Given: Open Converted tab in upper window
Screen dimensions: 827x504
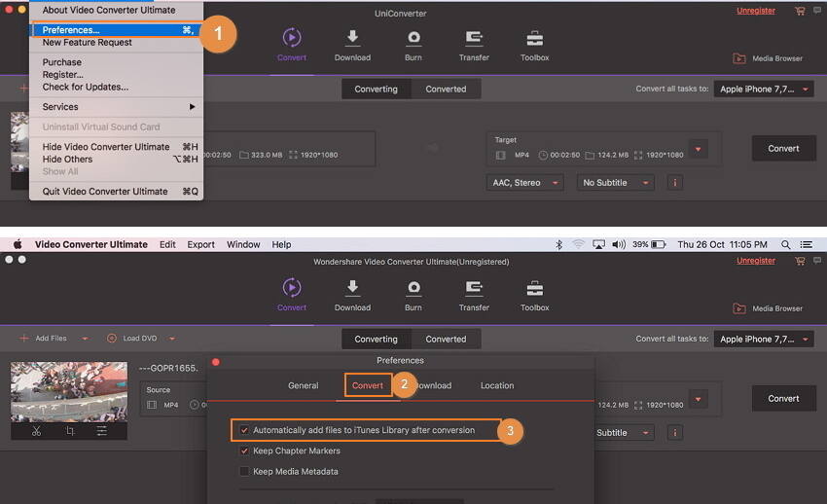Looking at the screenshot, I should (x=446, y=90).
